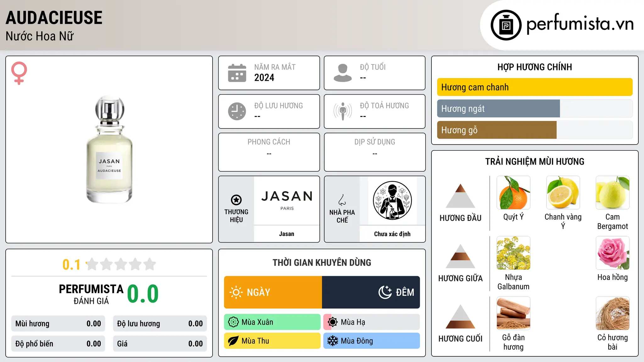Choose the Mùa Thu season chip
The image size is (644, 362).
[x=272, y=341]
